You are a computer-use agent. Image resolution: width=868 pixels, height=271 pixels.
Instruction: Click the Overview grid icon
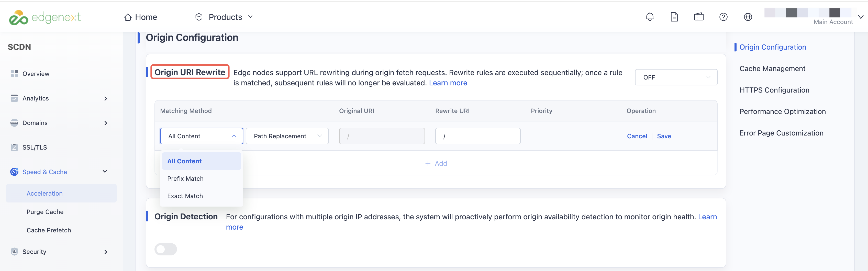pos(14,74)
